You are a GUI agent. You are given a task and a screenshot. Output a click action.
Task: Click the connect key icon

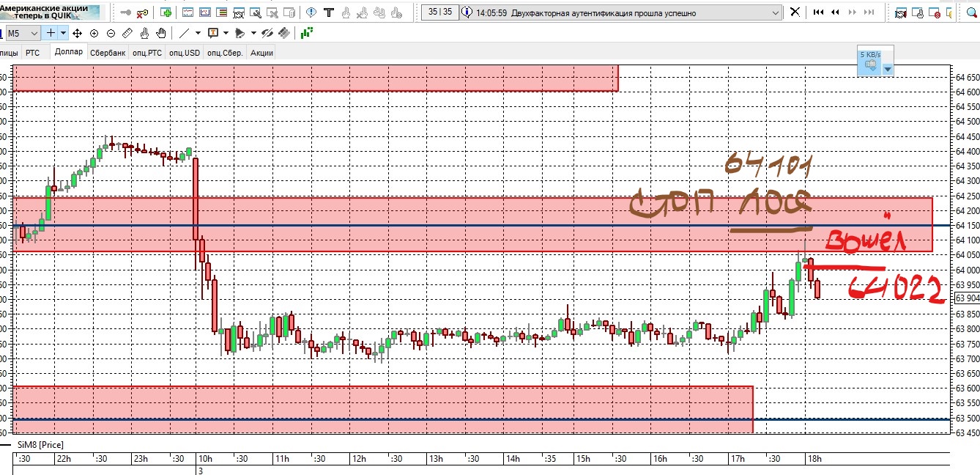pos(125,12)
